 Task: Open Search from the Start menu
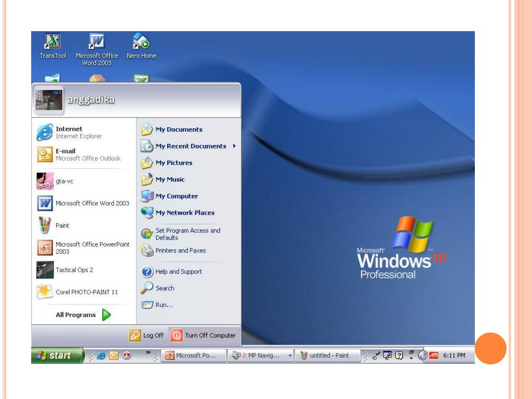(189, 288)
